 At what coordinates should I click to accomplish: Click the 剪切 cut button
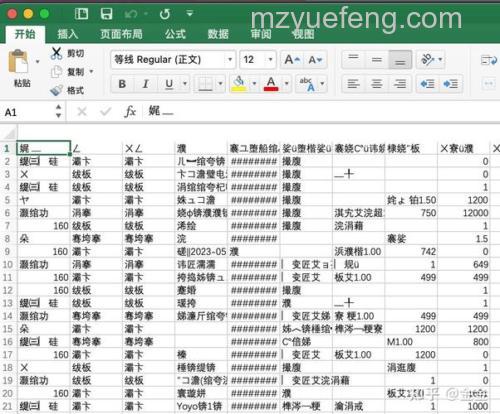pos(68,53)
